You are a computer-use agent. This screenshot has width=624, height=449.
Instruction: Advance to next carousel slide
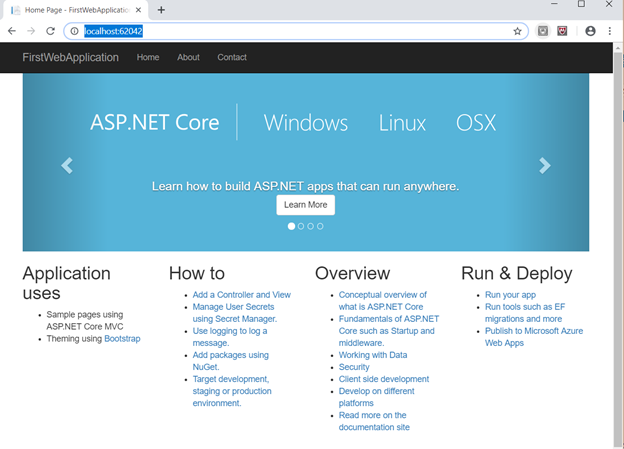[545, 166]
